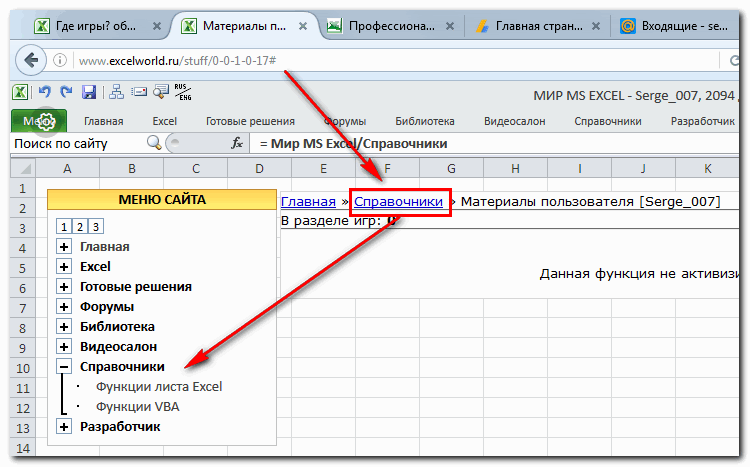
Task: Expand 'Видеосалон' in site menu tree
Action: pyautogui.click(x=64, y=346)
